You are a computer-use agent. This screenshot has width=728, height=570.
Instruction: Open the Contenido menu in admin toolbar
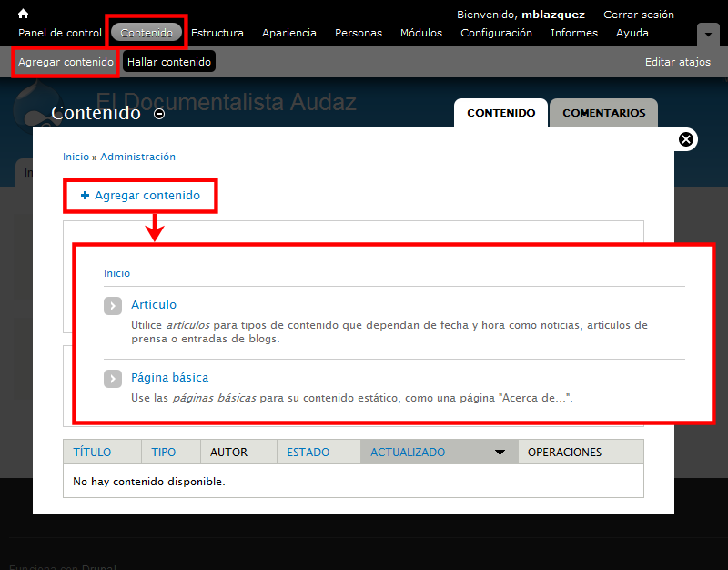click(147, 33)
